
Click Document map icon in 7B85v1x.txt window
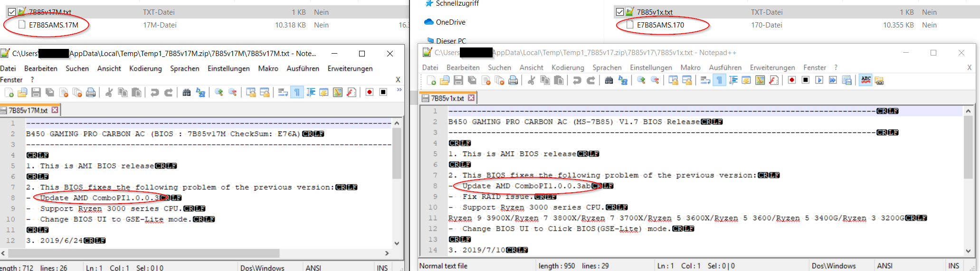click(760, 80)
